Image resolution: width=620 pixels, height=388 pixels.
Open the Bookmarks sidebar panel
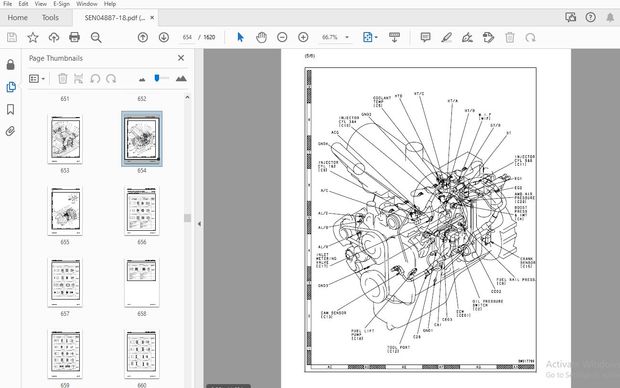[11, 109]
